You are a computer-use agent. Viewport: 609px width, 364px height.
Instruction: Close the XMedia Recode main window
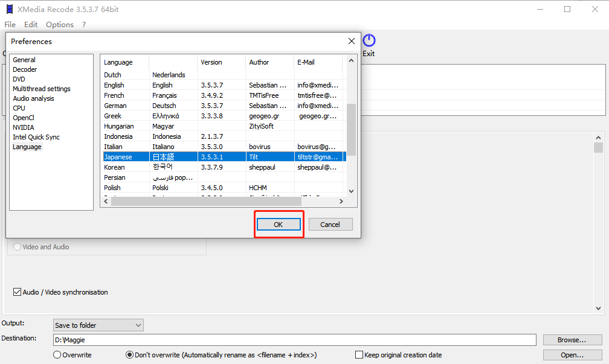[595, 9]
